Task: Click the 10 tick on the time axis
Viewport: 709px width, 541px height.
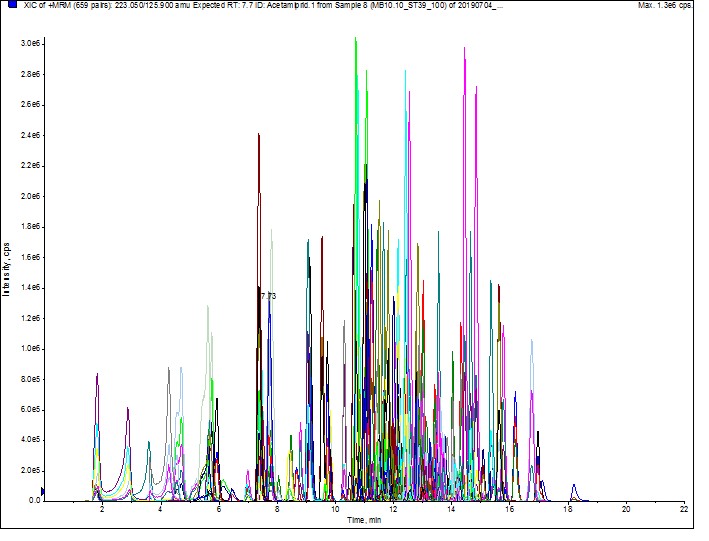Action: 335,509
